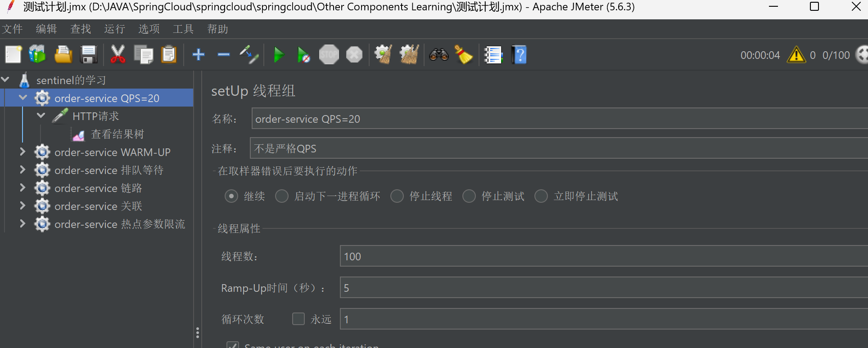Image resolution: width=868 pixels, height=348 pixels.
Task: Maximize the JMeter window
Action: (x=814, y=6)
